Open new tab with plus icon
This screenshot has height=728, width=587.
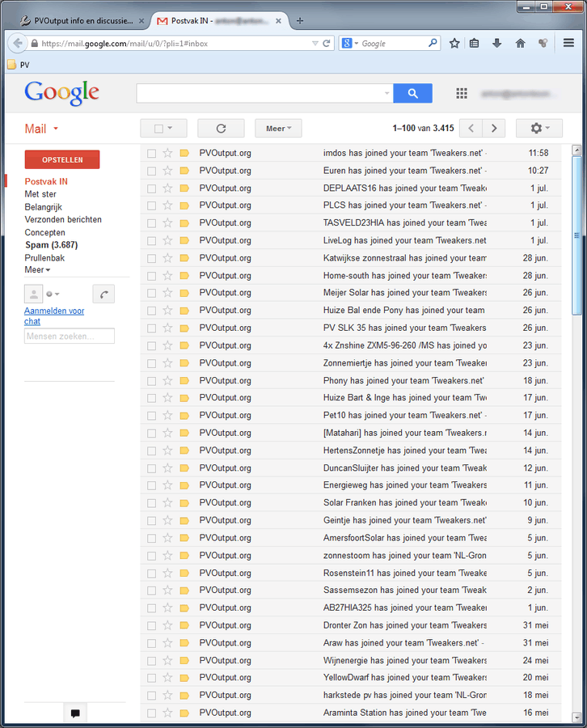tap(300, 20)
